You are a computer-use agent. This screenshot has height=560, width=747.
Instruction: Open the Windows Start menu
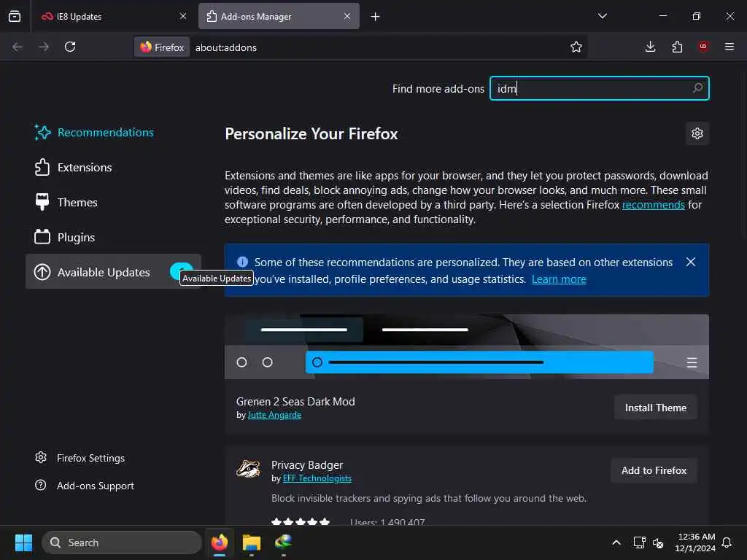(23, 542)
